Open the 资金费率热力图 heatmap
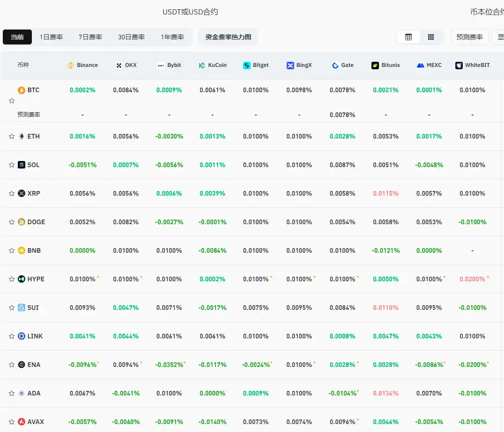This screenshot has width=504, height=432. click(x=228, y=37)
